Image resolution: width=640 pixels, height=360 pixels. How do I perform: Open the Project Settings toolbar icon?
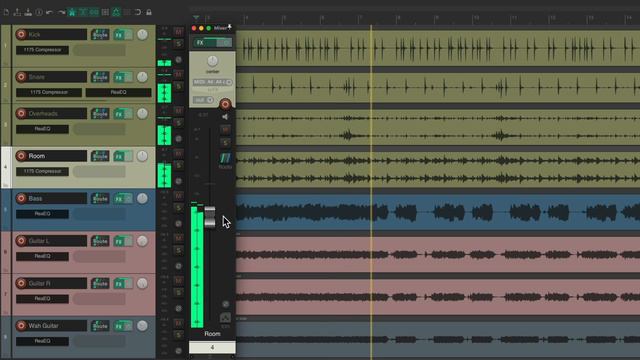click(x=39, y=12)
